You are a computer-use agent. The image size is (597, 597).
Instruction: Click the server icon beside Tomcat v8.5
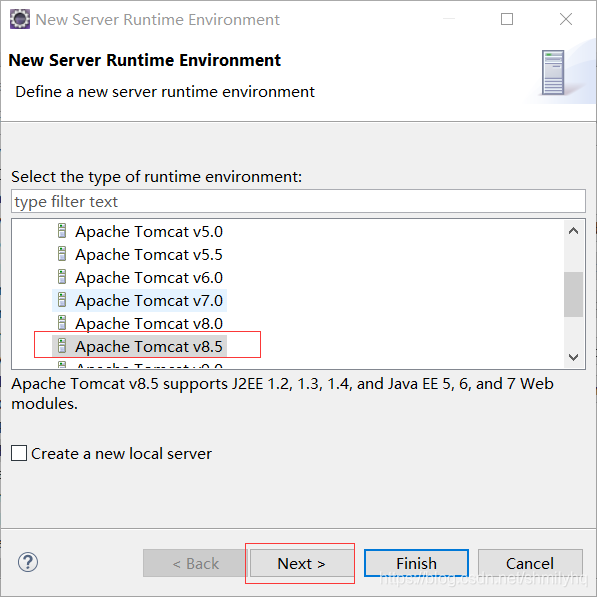pos(62,346)
